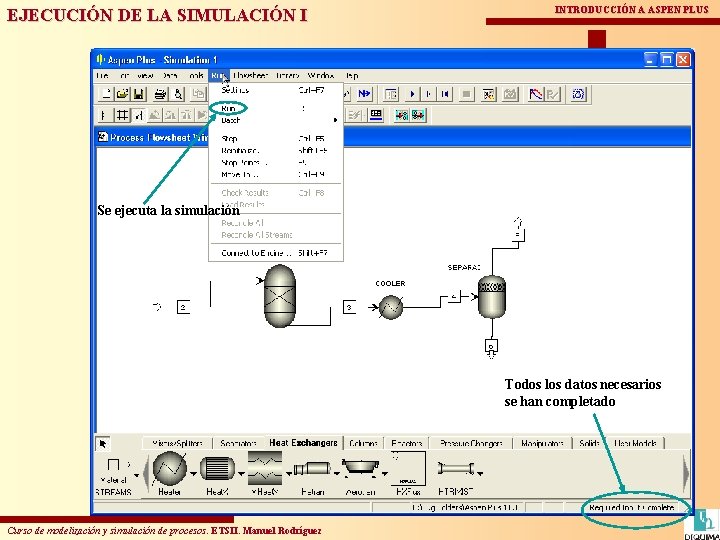This screenshot has height=540, width=720.
Task: Click the table icon with blue underline
Action: click(x=376, y=115)
